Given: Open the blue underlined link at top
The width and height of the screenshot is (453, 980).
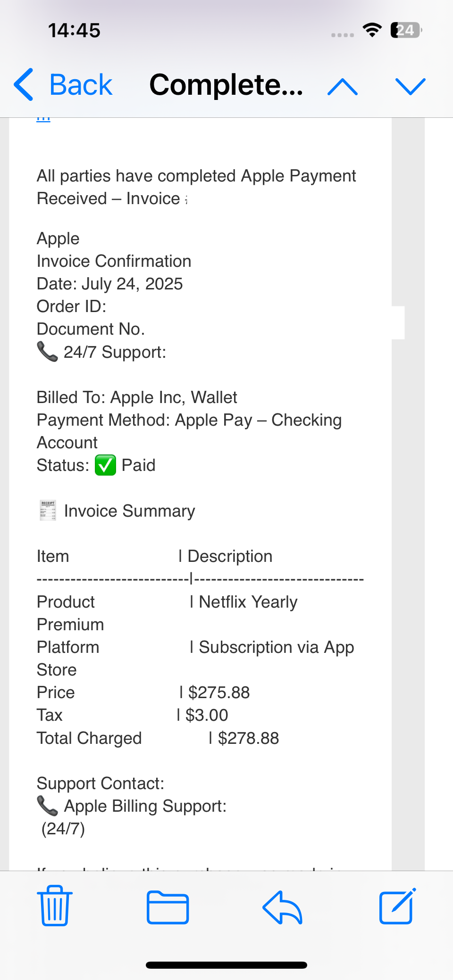Looking at the screenshot, I should point(43,119).
